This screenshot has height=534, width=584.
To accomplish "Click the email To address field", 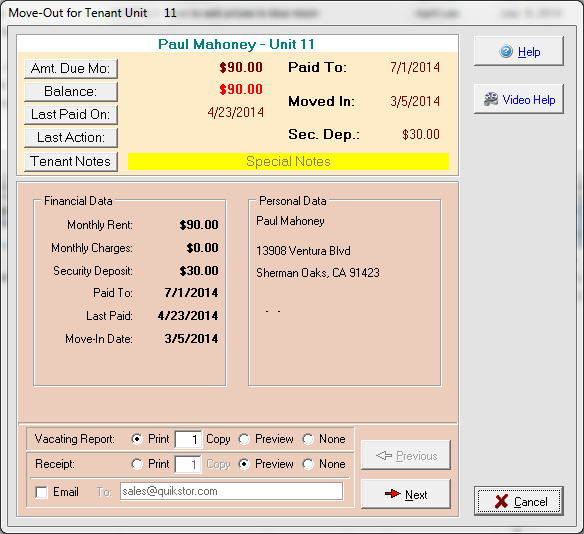I will [231, 491].
